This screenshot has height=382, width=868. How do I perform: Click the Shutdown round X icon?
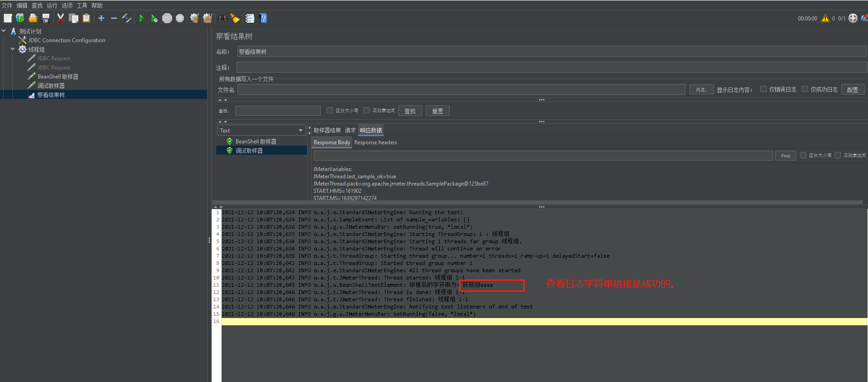tap(180, 18)
